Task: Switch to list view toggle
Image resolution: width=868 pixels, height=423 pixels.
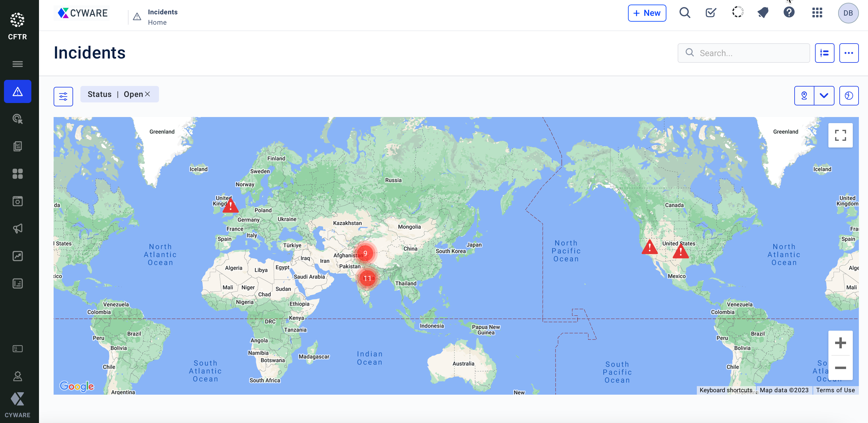Action: (824, 53)
